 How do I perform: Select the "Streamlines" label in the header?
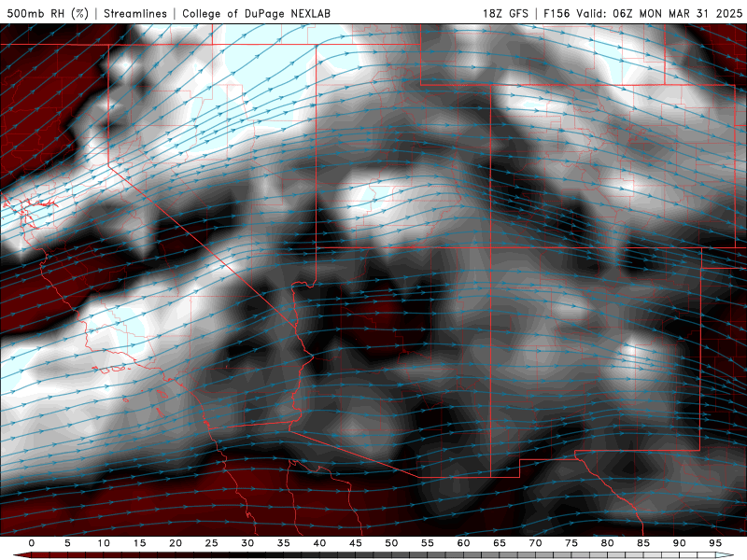[x=135, y=13]
